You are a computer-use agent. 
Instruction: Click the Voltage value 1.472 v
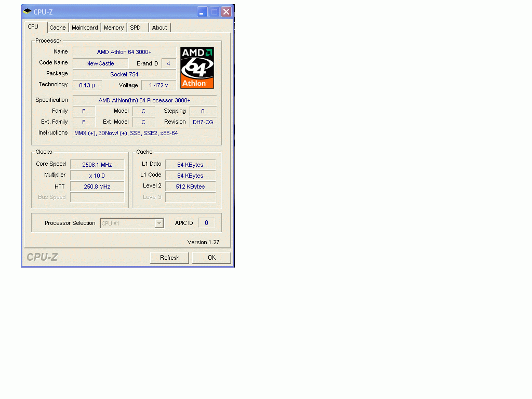[158, 85]
